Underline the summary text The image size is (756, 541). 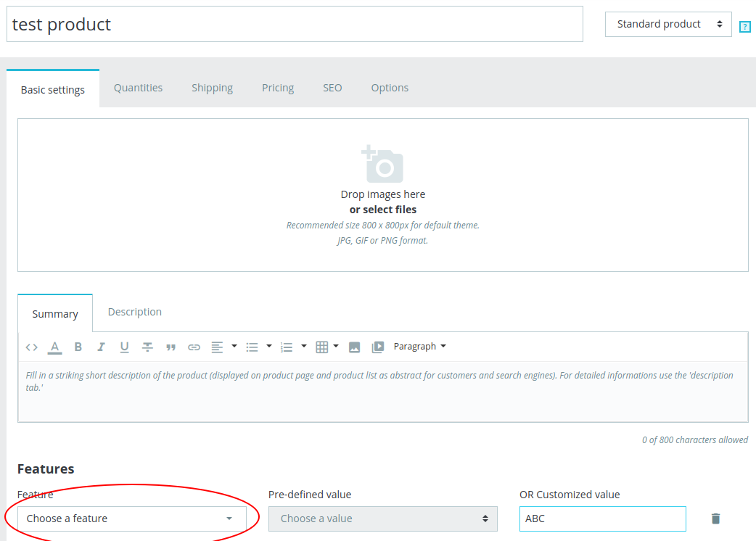click(124, 346)
